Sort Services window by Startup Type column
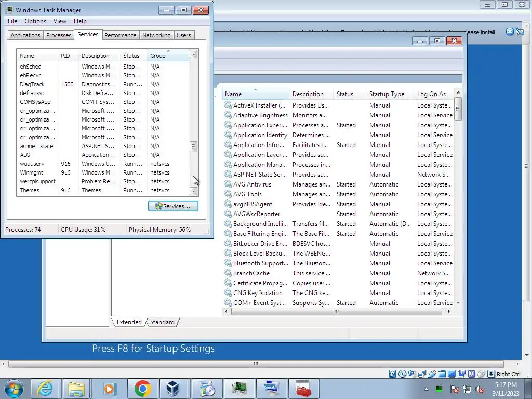 pos(390,94)
